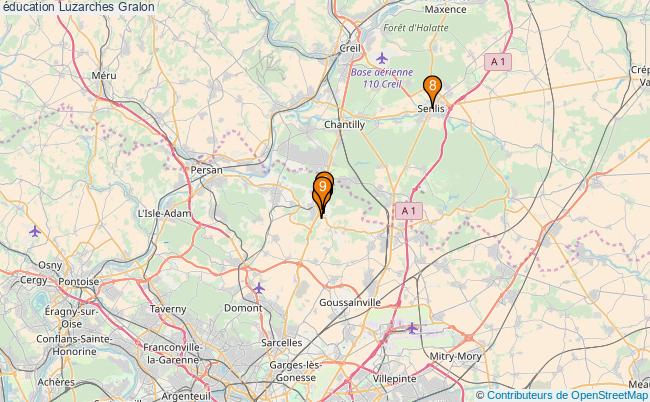Viewport: 650px width, 402px height.
Task: Click the Goussainville town label
Action: tap(350, 303)
